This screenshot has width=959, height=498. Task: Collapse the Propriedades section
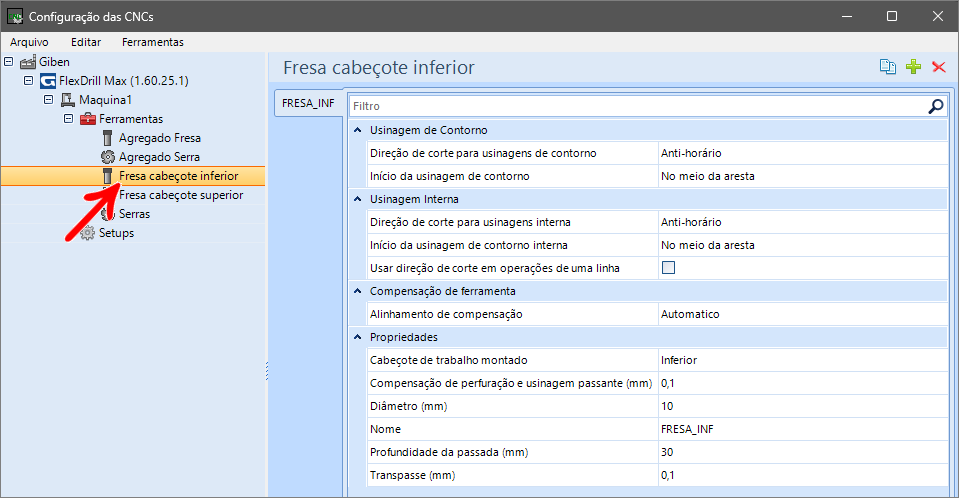tap(358, 336)
